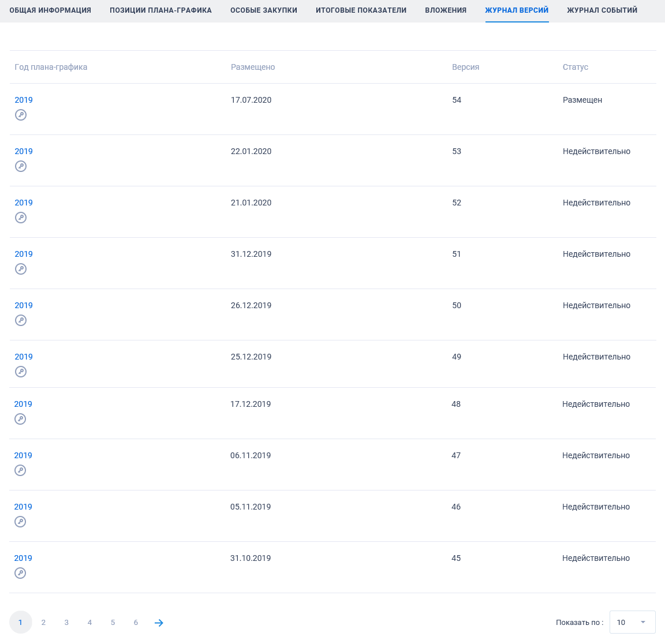Switch to Общая информация tab
This screenshot has height=644, width=665.
tap(50, 10)
